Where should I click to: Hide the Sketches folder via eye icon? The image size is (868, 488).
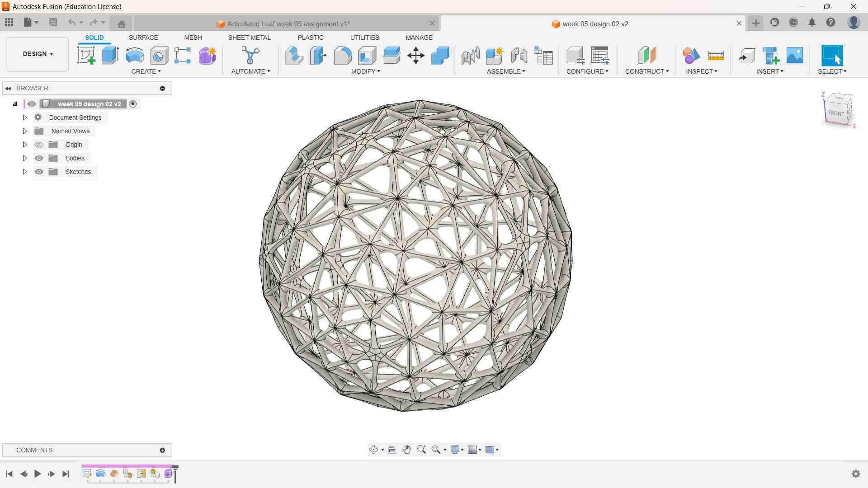click(39, 172)
